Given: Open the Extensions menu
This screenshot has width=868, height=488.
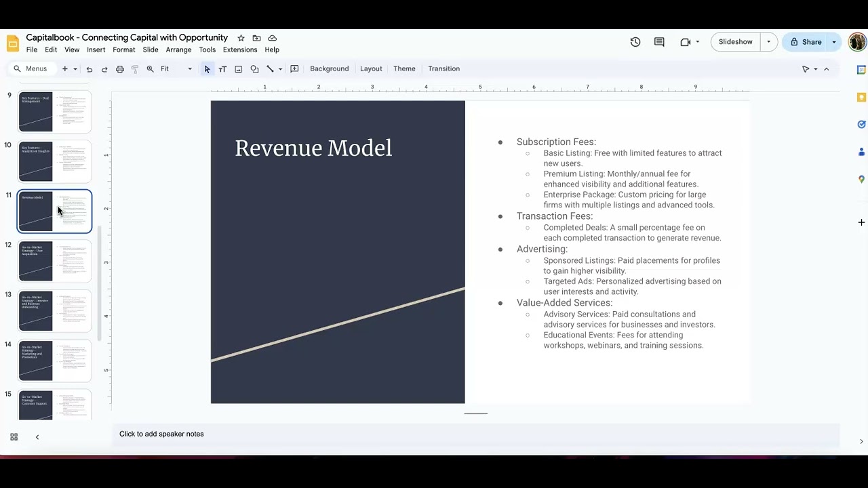Looking at the screenshot, I should coord(240,49).
